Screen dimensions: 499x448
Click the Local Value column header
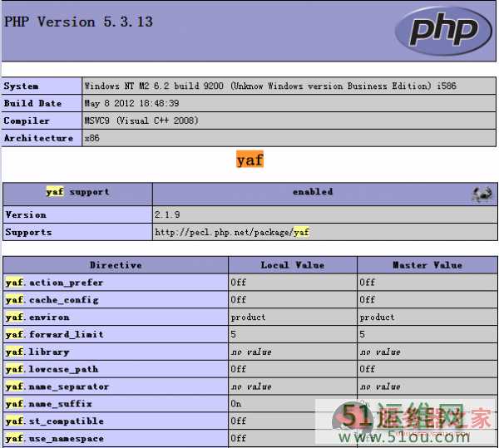coord(293,265)
